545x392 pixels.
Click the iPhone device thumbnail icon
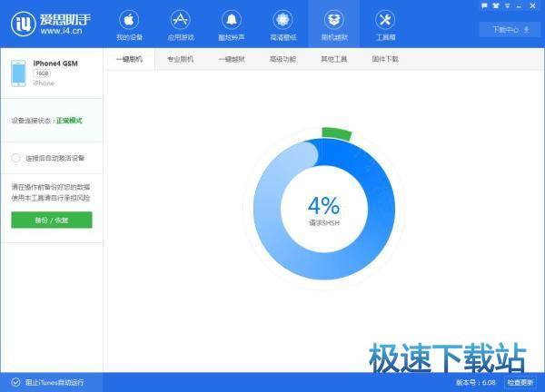pos(18,73)
